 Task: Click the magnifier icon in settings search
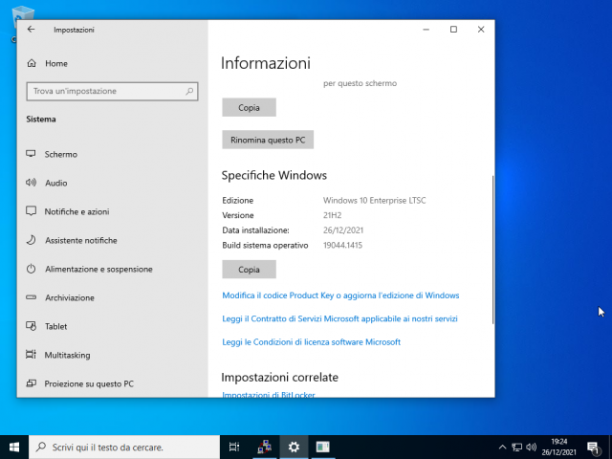(190, 91)
